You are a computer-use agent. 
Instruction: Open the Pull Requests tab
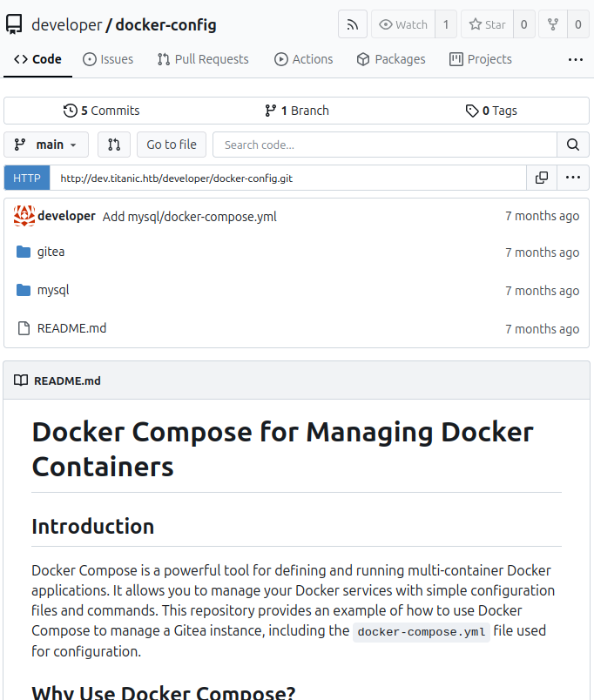[203, 59]
